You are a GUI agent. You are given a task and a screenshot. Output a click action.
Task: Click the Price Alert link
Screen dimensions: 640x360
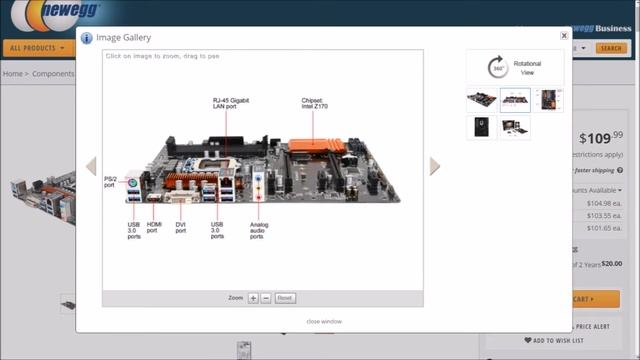(592, 327)
